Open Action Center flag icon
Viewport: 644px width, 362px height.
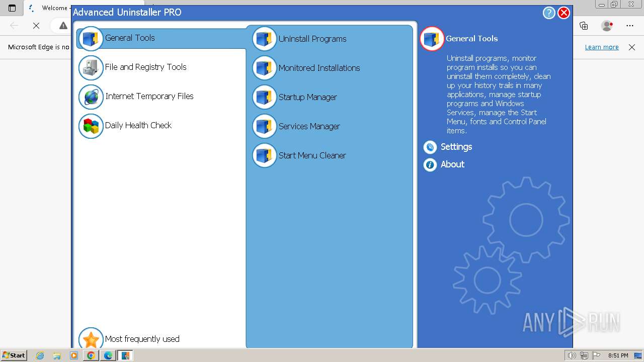click(x=596, y=355)
